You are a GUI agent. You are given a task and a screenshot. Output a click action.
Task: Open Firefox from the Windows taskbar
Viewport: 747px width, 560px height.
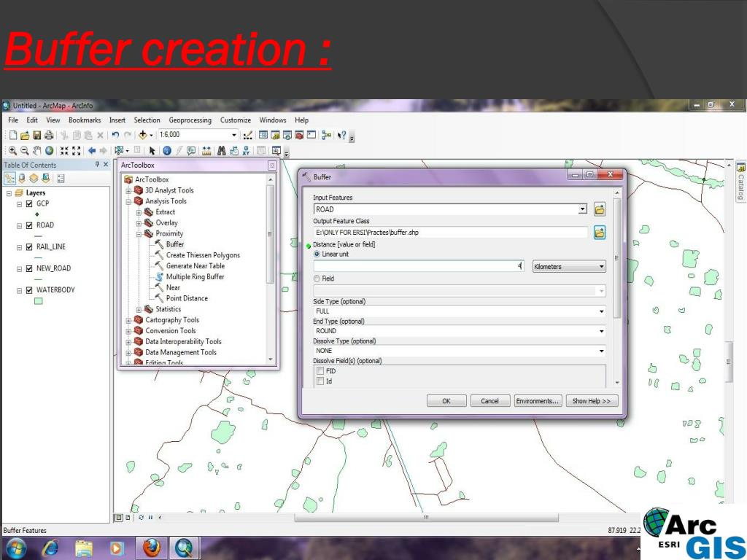pos(152,548)
